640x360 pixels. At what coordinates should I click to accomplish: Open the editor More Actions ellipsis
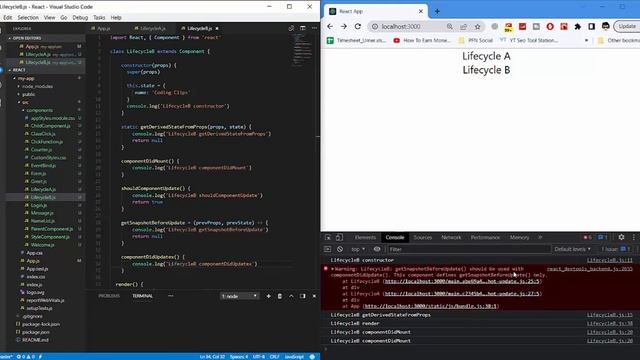point(314,28)
